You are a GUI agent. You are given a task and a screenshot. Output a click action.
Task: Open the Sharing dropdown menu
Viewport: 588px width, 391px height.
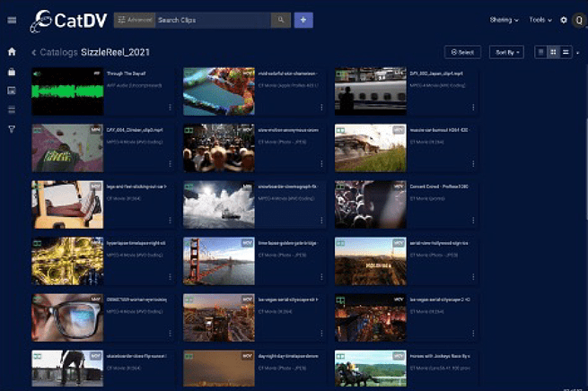(503, 20)
